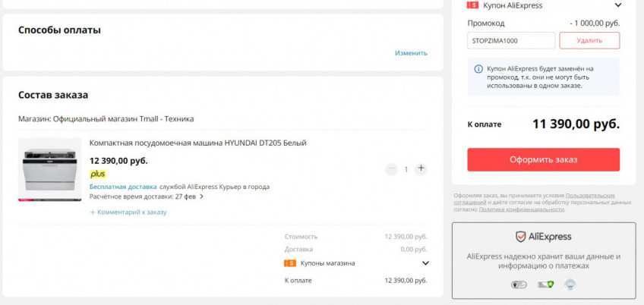Screen dimensions: 644x305
Task: Click the quantity value 1
Action: (406, 169)
